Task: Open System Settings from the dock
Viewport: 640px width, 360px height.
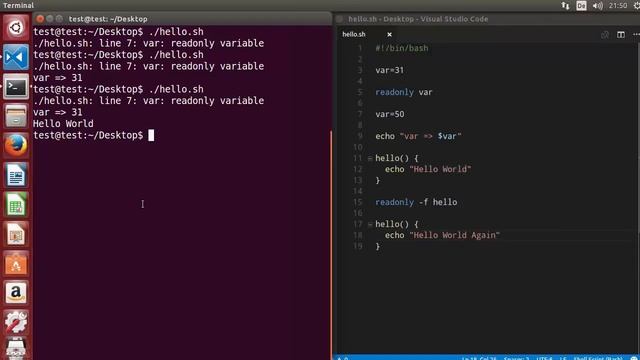Action: tap(16, 322)
